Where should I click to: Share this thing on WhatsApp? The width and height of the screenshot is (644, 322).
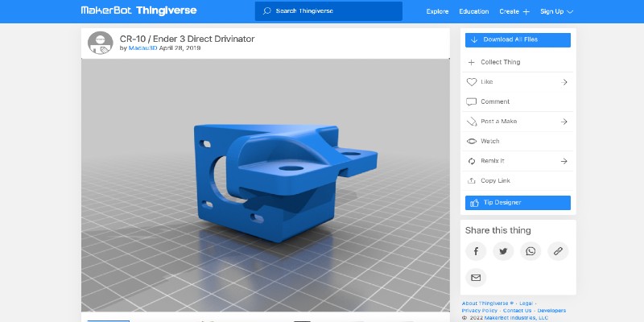(x=530, y=251)
